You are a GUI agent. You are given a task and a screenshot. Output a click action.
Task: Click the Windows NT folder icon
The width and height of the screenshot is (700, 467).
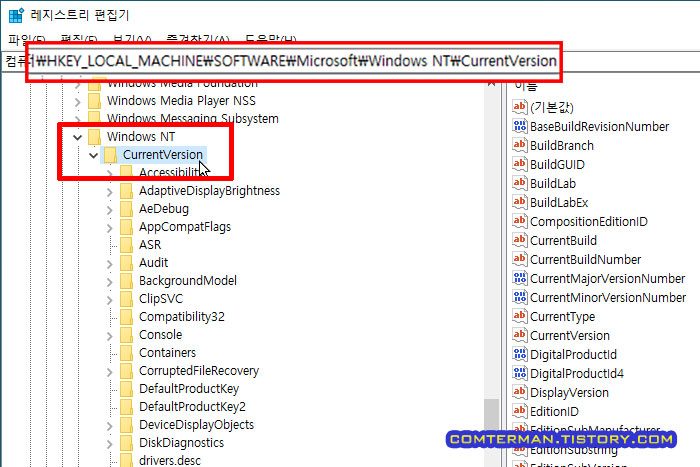coord(95,137)
